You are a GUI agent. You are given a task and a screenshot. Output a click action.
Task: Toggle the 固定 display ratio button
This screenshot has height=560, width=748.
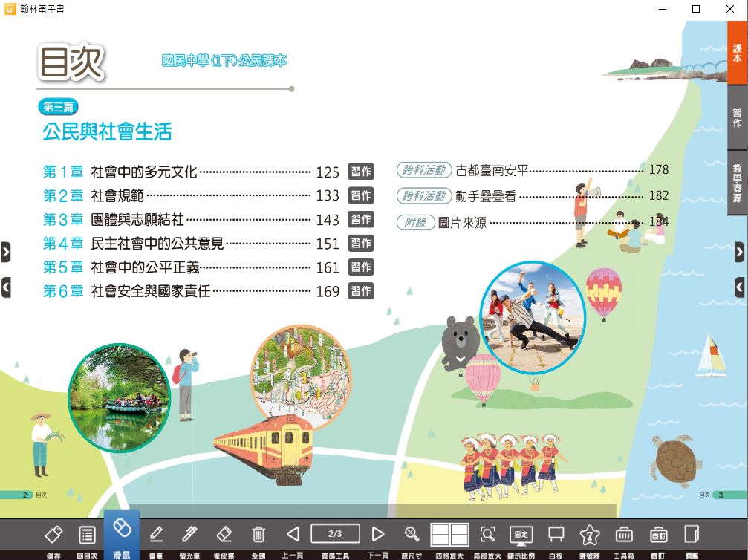tap(521, 535)
